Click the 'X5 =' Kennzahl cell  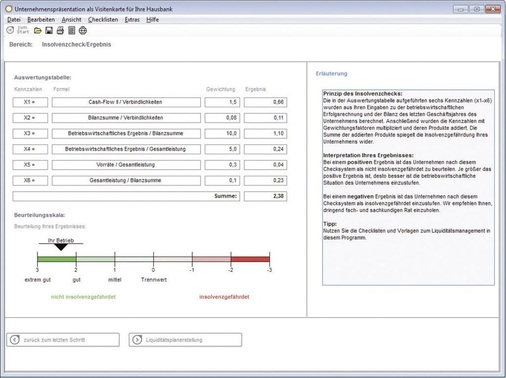(30, 165)
